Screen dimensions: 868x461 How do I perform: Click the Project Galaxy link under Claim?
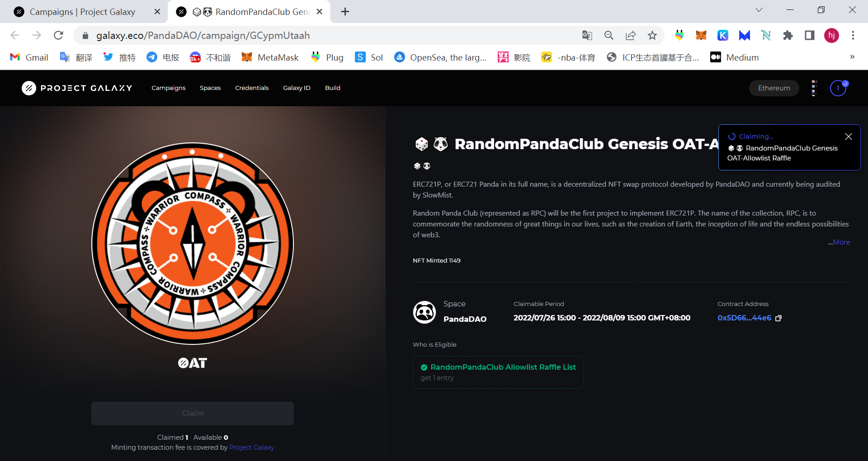coord(252,447)
